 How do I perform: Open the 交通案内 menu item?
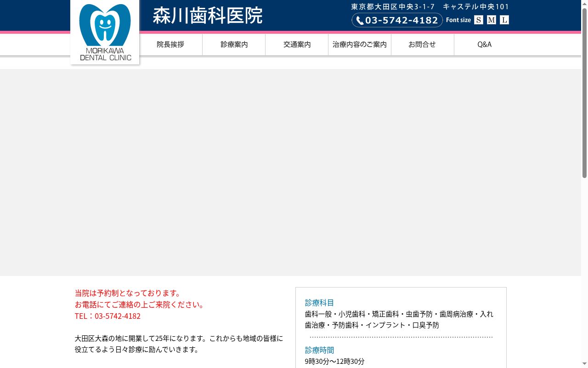click(297, 45)
